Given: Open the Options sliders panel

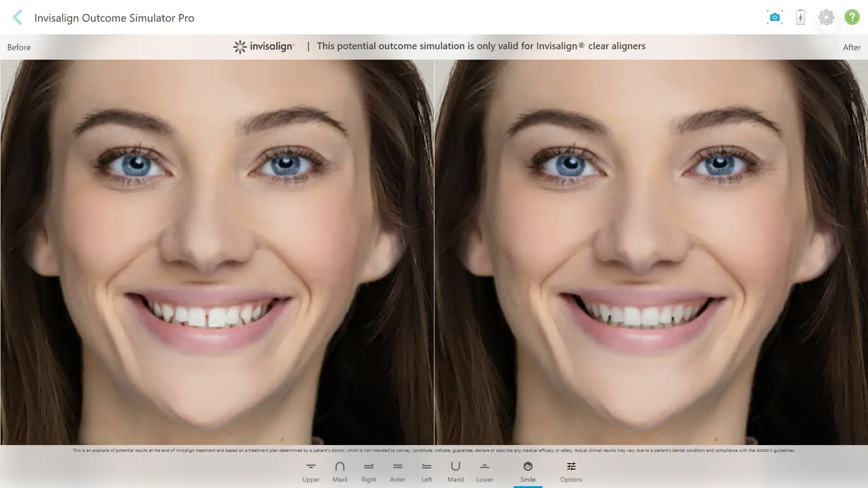Looking at the screenshot, I should point(571,472).
